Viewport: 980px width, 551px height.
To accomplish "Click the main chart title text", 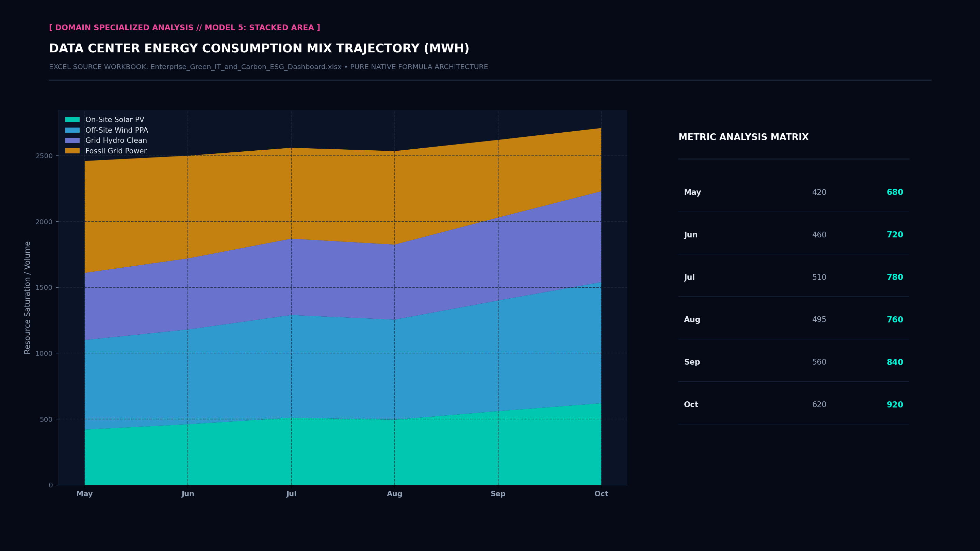I will [259, 49].
